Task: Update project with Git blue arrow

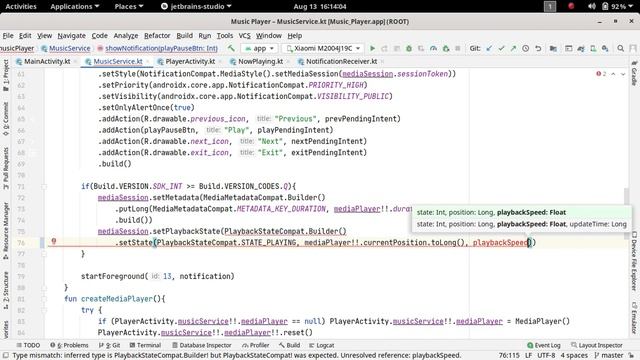Action: click(489, 48)
